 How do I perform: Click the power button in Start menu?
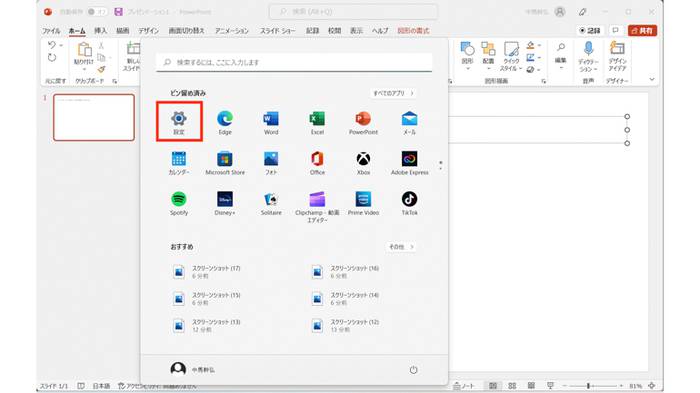[x=413, y=370]
